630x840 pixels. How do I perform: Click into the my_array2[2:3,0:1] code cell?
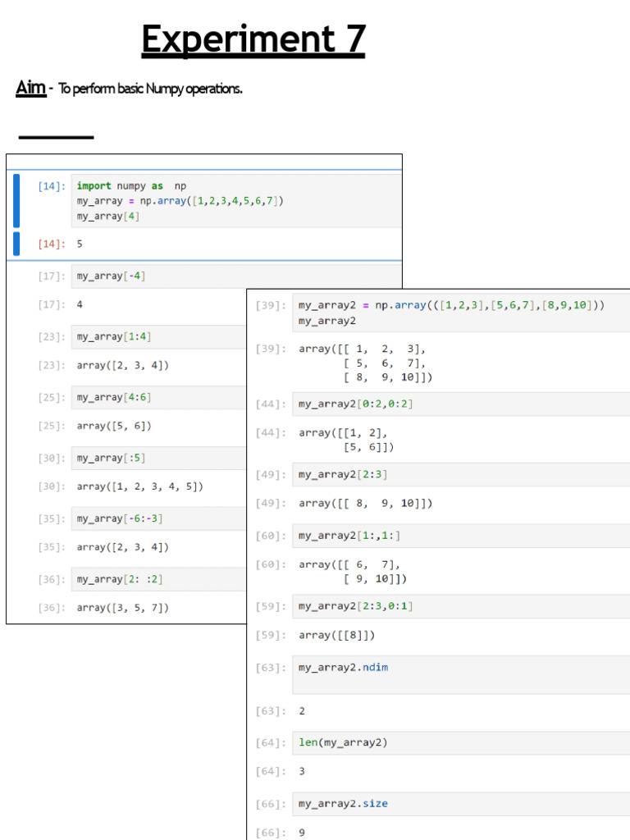(461, 606)
